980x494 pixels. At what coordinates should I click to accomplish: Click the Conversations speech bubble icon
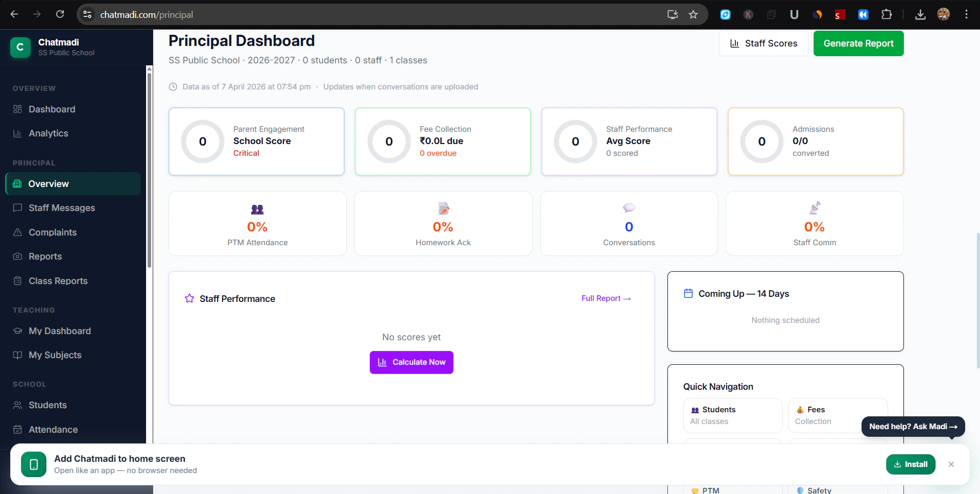click(629, 208)
